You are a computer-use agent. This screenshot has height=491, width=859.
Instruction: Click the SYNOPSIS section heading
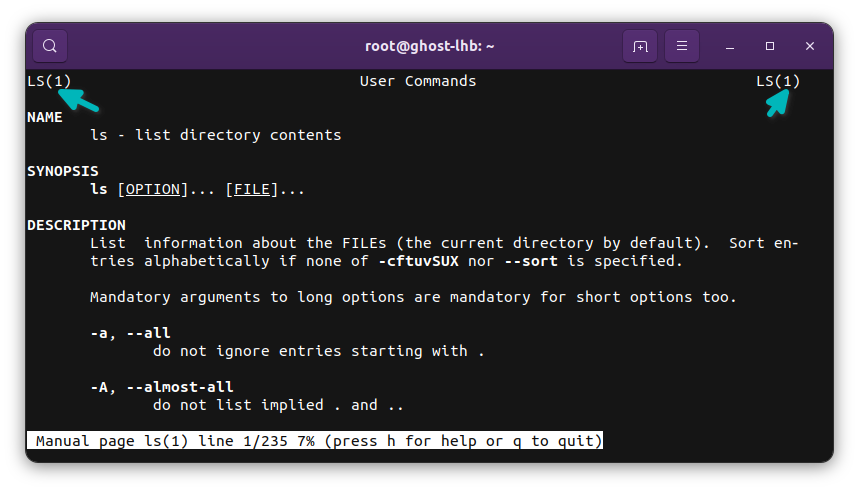click(x=63, y=171)
